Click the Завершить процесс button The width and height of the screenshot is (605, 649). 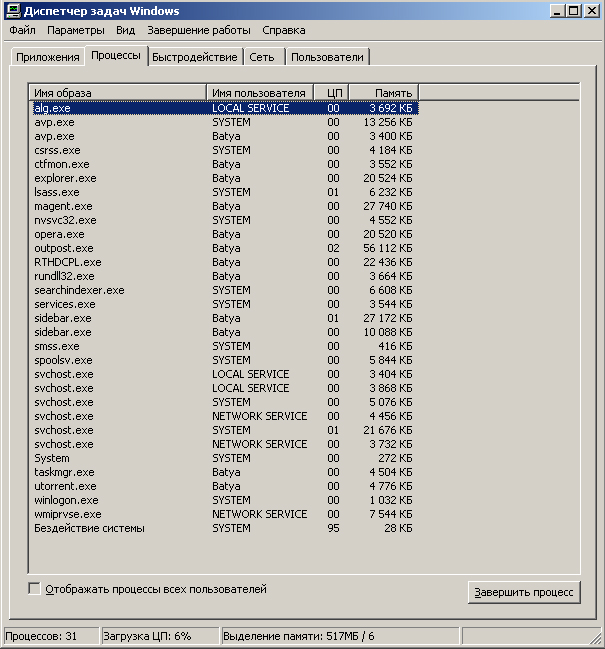(523, 592)
